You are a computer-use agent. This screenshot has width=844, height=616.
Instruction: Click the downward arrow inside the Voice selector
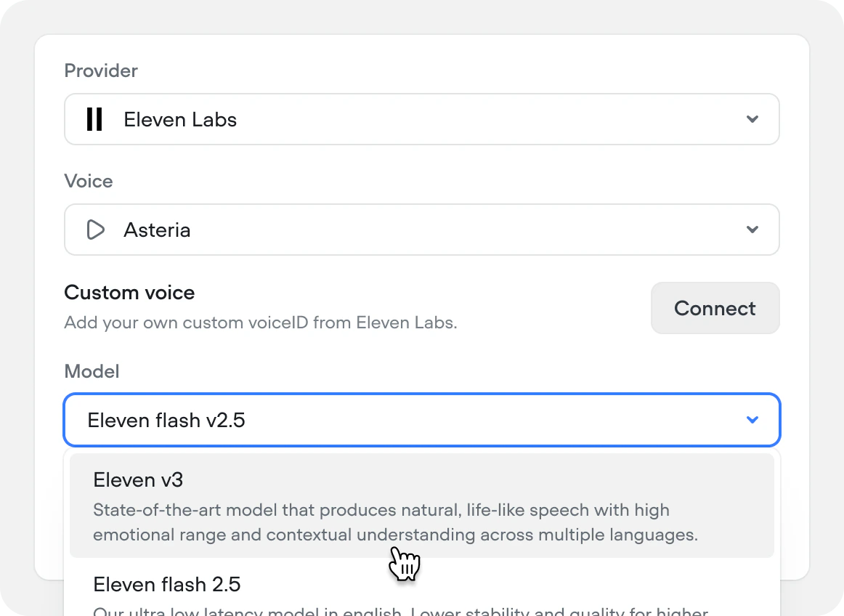pyautogui.click(x=752, y=230)
